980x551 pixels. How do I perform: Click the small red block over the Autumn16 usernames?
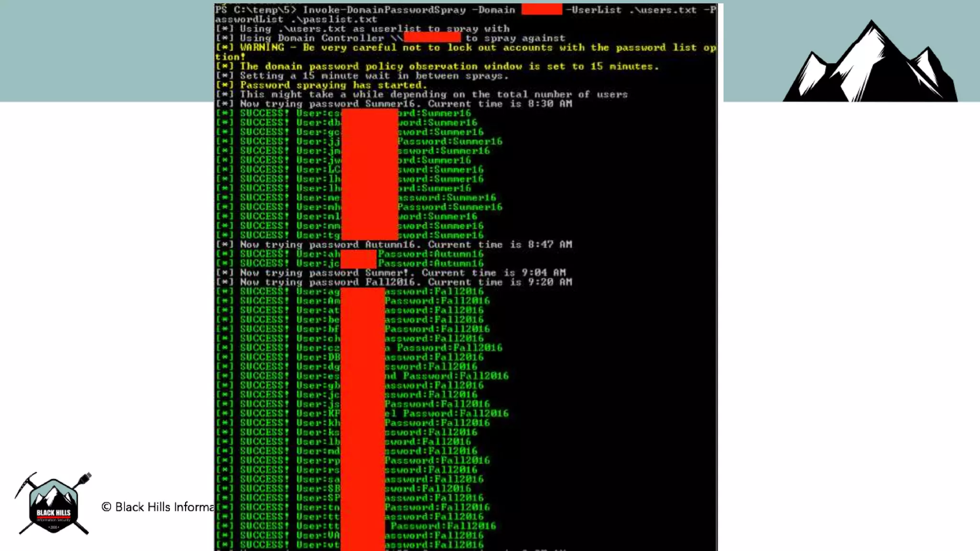click(358, 259)
